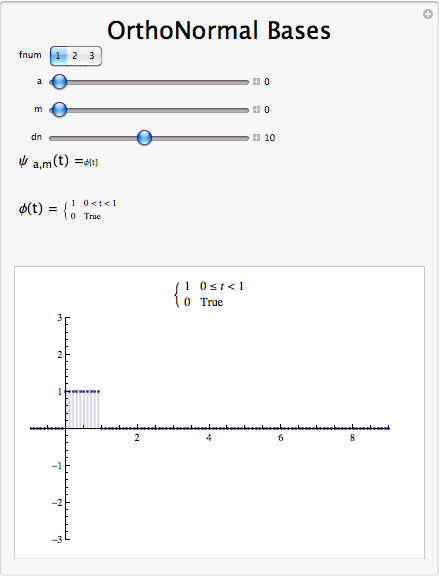Click the slider m thumb
Screen dimensions: 439x578
coord(59,109)
